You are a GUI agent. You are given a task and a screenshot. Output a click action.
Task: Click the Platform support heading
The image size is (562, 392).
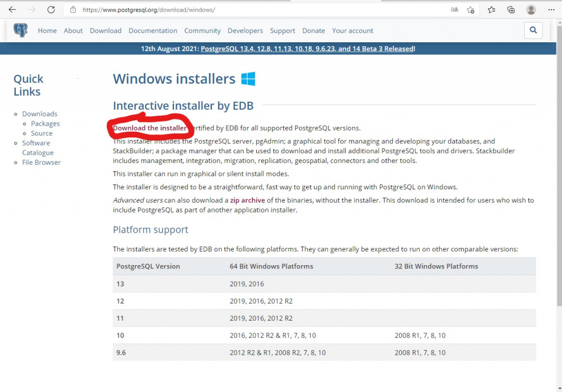(150, 229)
